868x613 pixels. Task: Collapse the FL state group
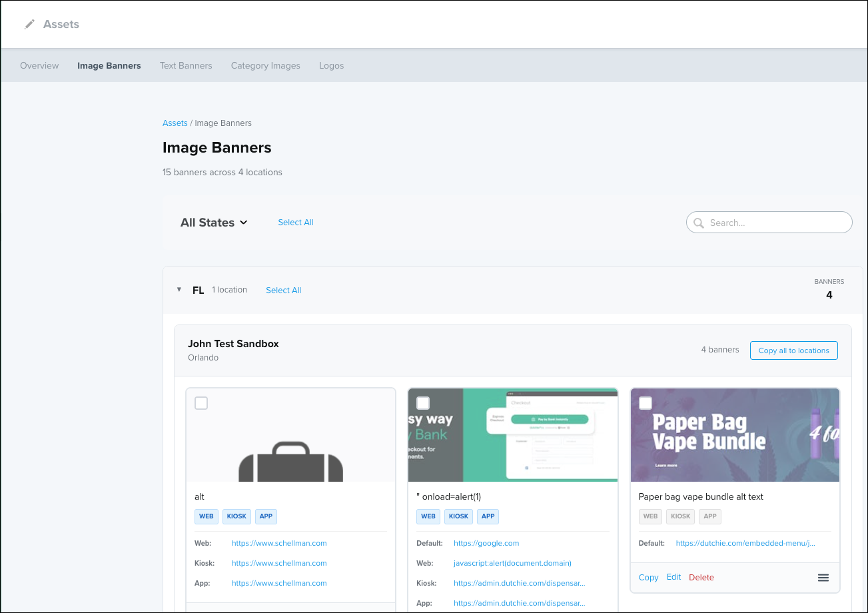pyautogui.click(x=179, y=290)
